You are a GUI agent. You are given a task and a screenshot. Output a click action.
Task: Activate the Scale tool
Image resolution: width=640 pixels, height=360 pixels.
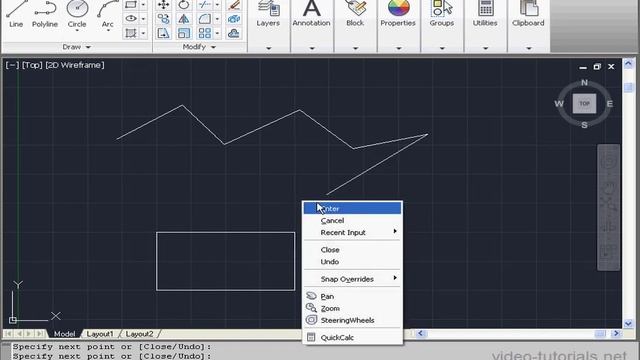tap(184, 33)
